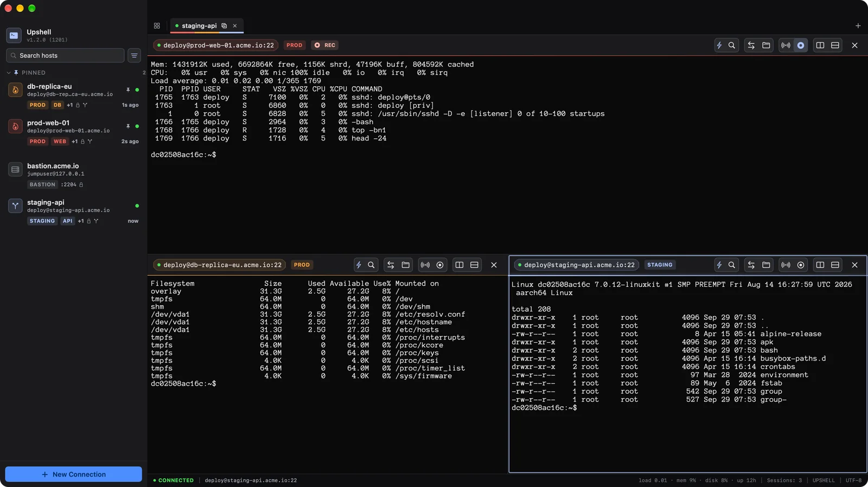This screenshot has width=868, height=487.
Task: Open quick commands in the db-replica-eu pane
Action: 359,265
